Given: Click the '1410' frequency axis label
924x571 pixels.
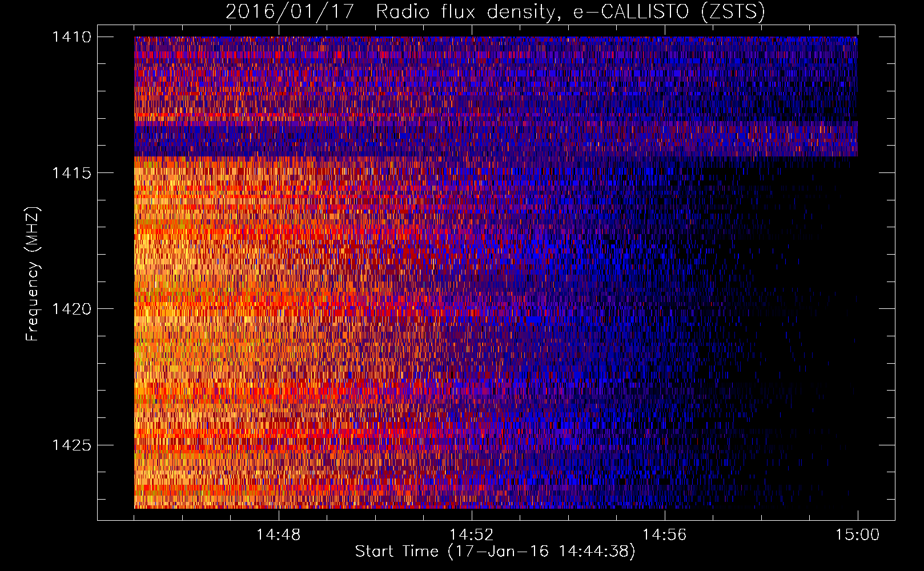Looking at the screenshot, I should 71,37.
